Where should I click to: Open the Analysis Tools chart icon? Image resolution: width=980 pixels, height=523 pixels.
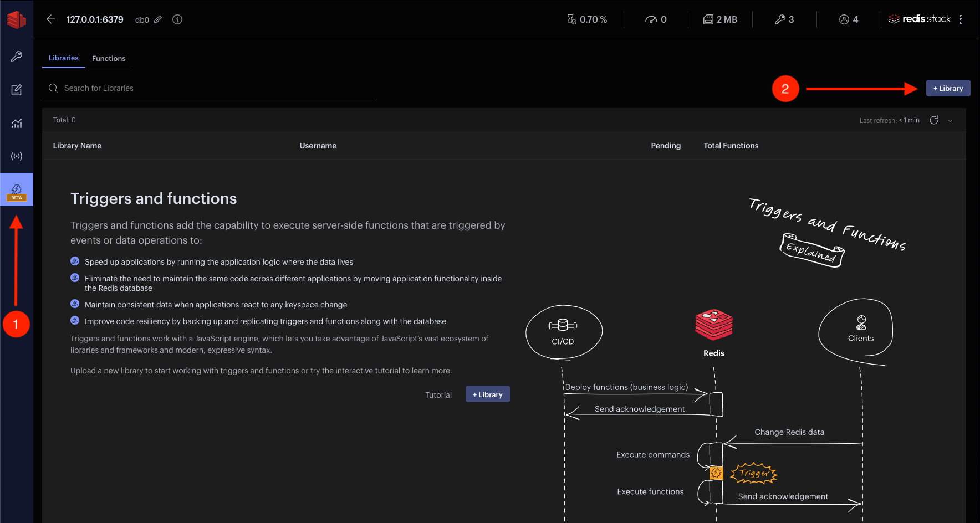click(x=17, y=123)
